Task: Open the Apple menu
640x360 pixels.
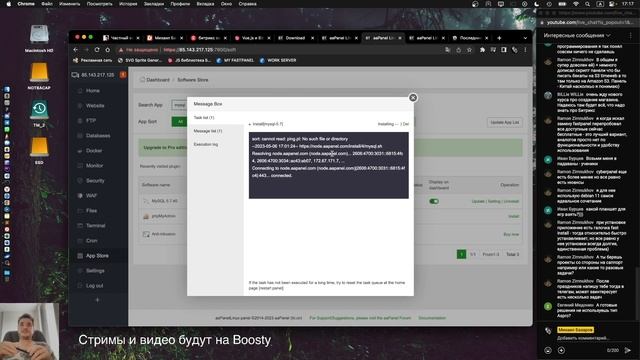Action: [8, 4]
